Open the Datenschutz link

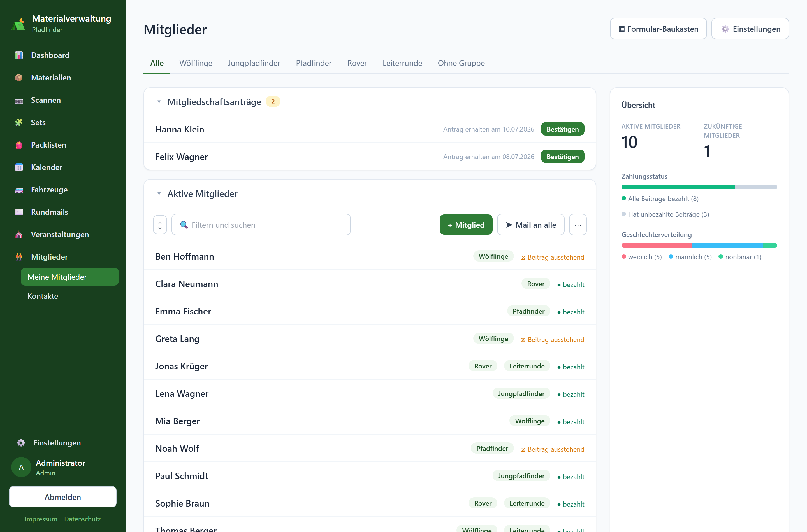(82, 519)
